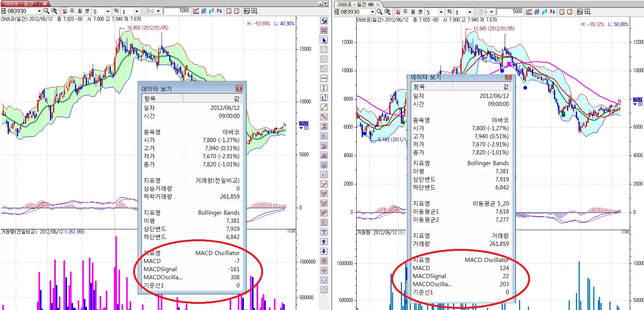Viewport: 644px width, 310px height.
Task: Click the stock search magnifier in left chart
Action: (x=47, y=11)
